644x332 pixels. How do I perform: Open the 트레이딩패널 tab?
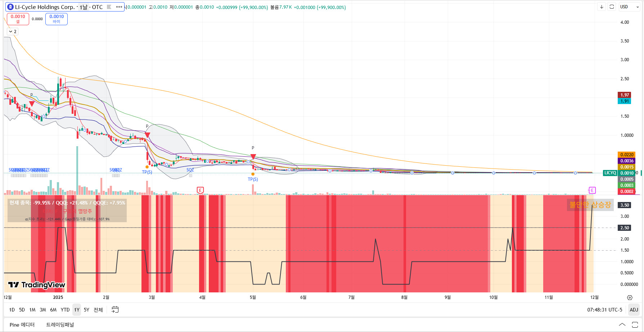click(60, 325)
